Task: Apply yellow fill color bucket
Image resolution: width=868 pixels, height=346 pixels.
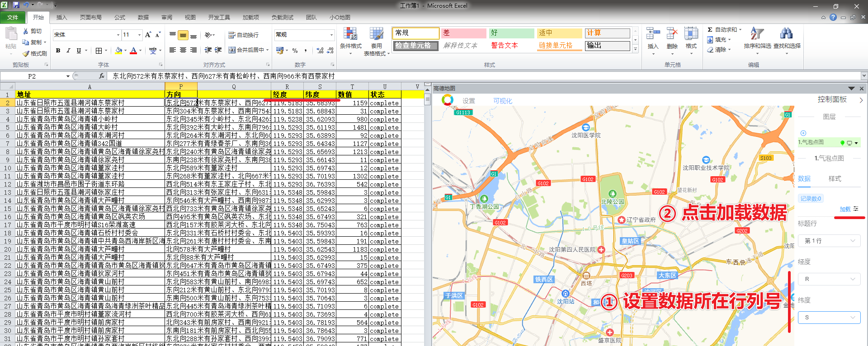Action: (x=118, y=51)
